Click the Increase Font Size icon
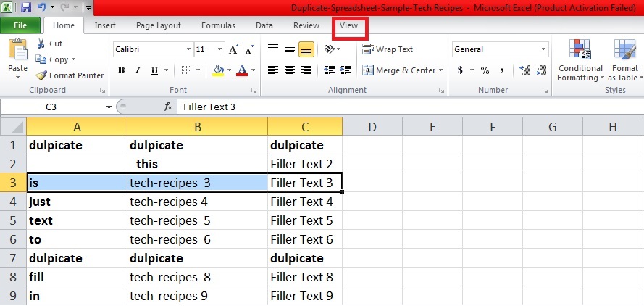Screen dimensions: 644x306 pyautogui.click(x=233, y=49)
